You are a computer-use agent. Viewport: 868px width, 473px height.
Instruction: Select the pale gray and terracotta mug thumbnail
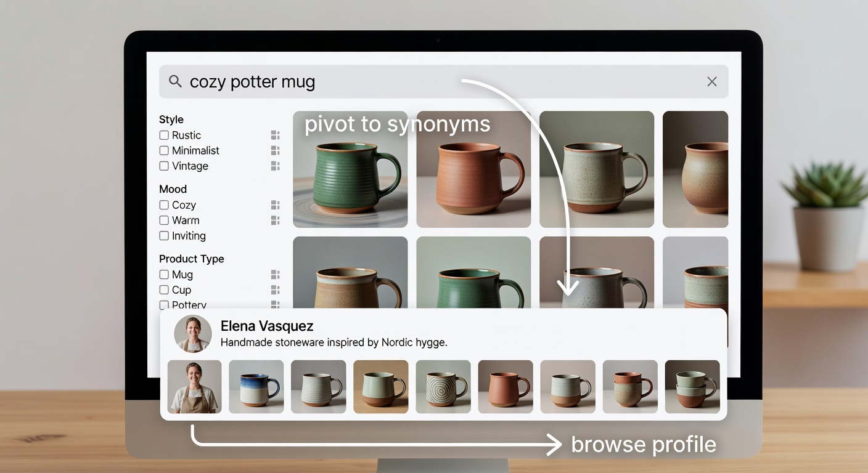(568, 387)
